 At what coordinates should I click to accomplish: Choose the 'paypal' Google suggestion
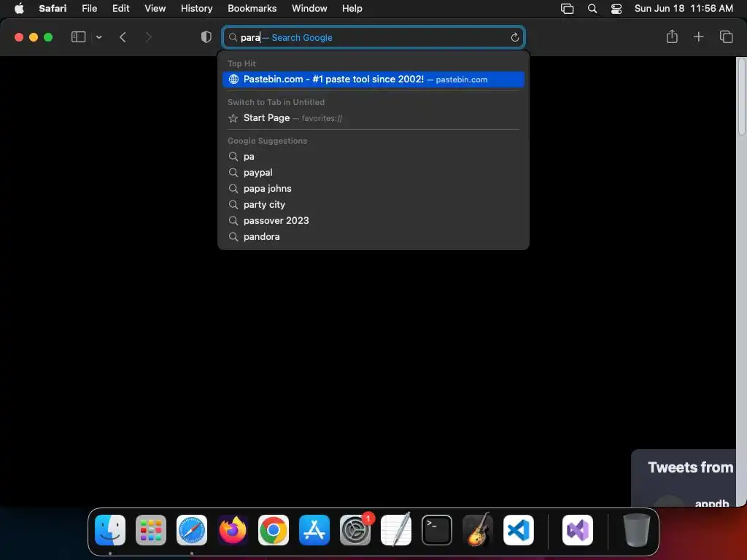[x=373, y=172]
